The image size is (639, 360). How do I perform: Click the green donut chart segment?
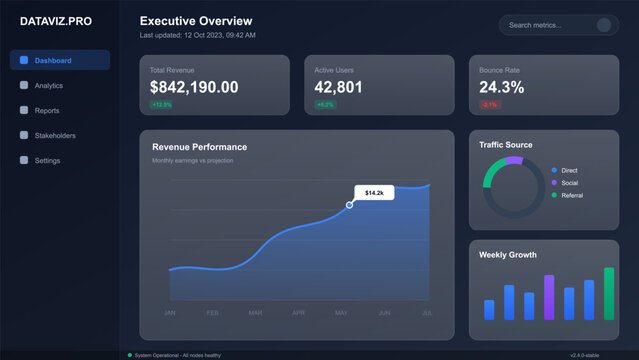point(492,171)
